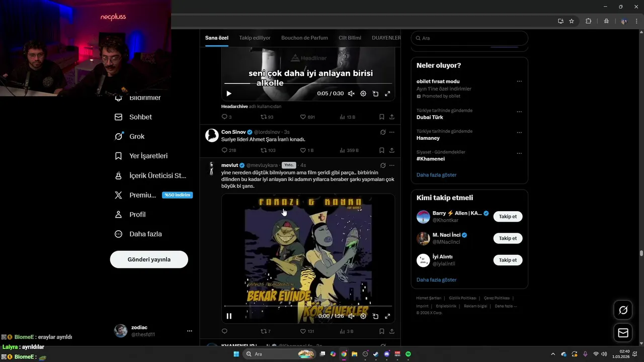Viewport: 644px width, 362px height.
Task: Open more options on Con Sinov's post
Action: [x=392, y=132]
